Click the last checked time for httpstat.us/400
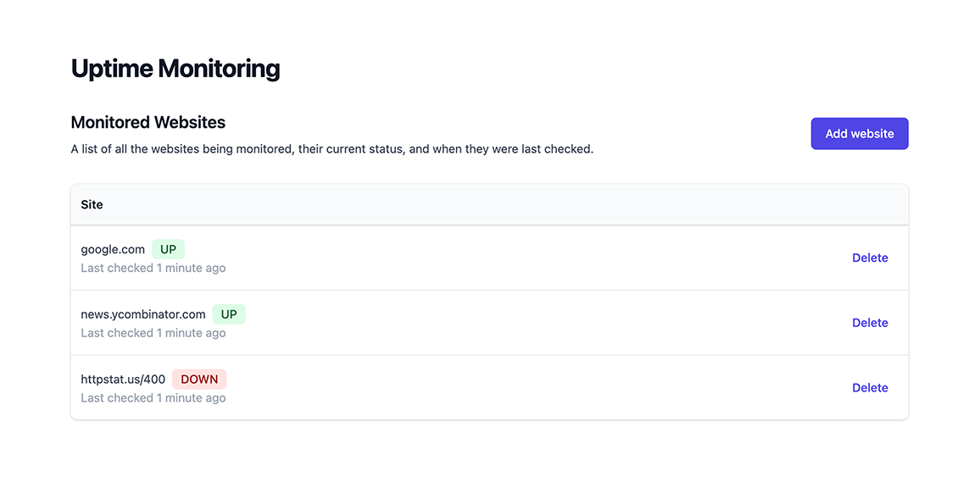This screenshot has width=980, height=488. coord(153,397)
